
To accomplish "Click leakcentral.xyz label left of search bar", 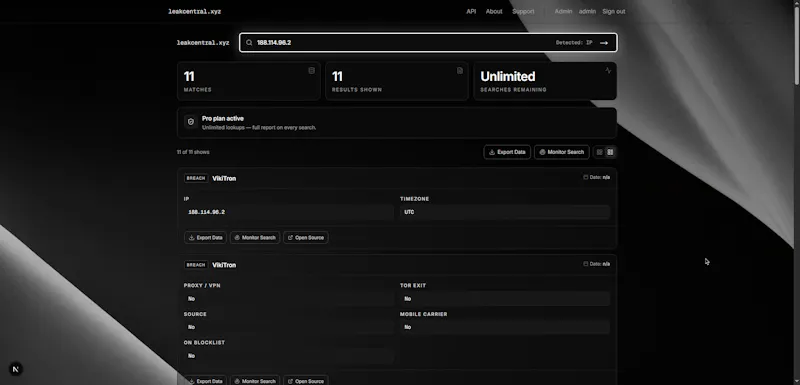I will [203, 43].
